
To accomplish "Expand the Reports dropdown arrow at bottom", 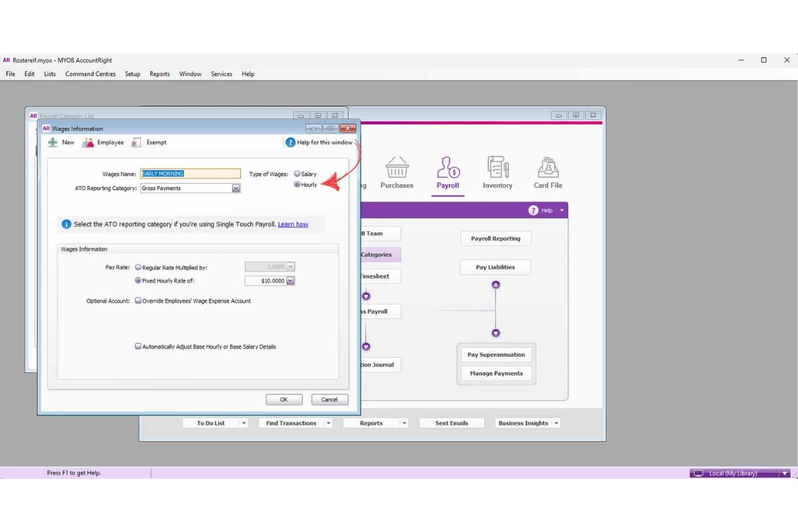I will click(404, 423).
